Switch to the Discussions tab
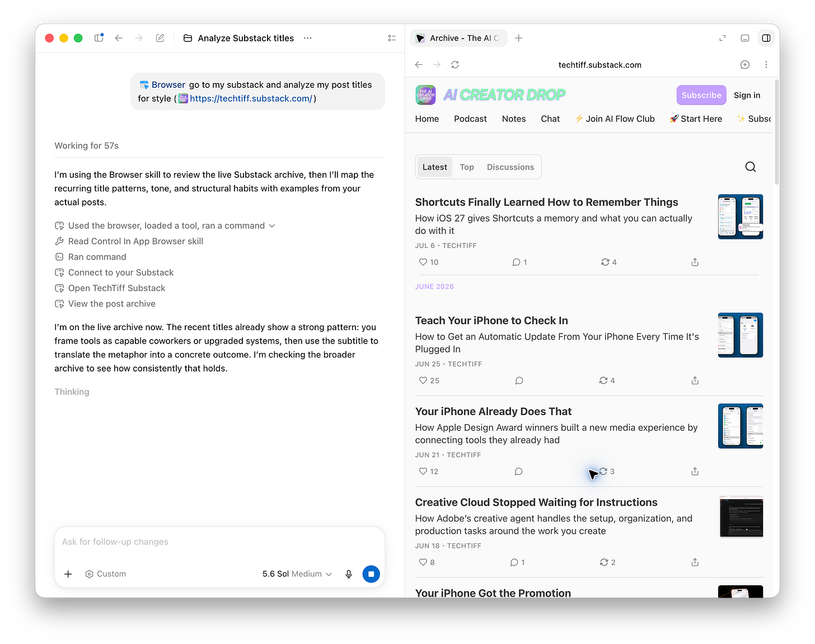Viewport: 815px width, 644px height. tap(510, 167)
